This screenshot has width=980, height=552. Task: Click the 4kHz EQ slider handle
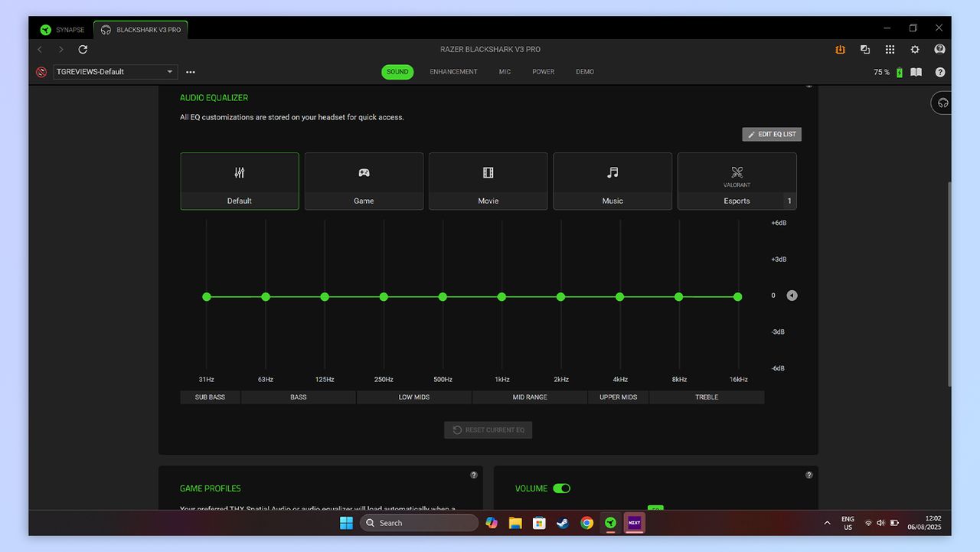pos(619,297)
